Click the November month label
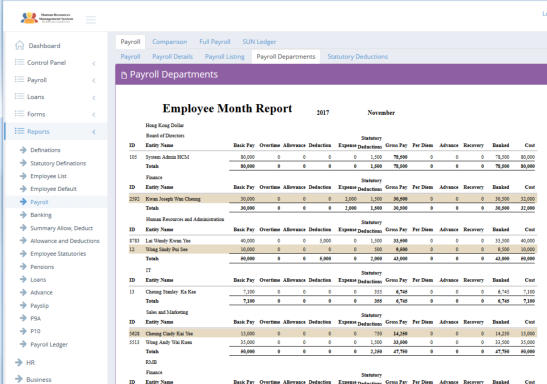This screenshot has width=547, height=384. click(x=381, y=113)
